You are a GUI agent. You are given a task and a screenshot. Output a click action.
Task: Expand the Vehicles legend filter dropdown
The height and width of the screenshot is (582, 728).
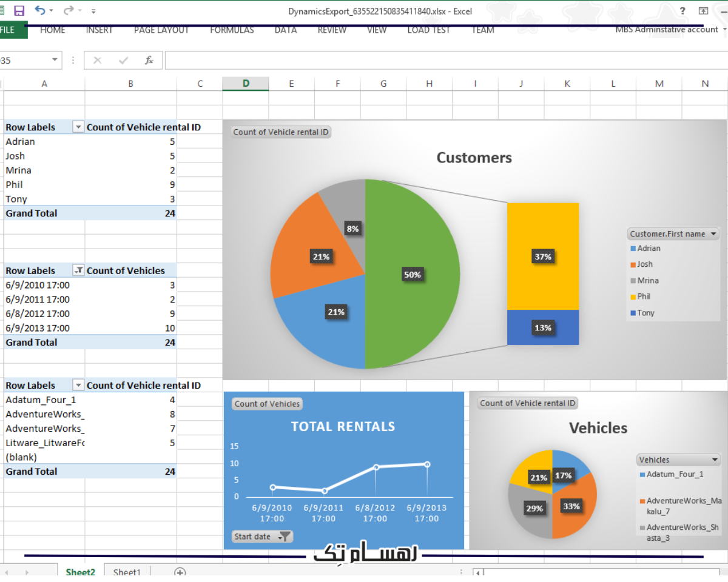coord(715,460)
